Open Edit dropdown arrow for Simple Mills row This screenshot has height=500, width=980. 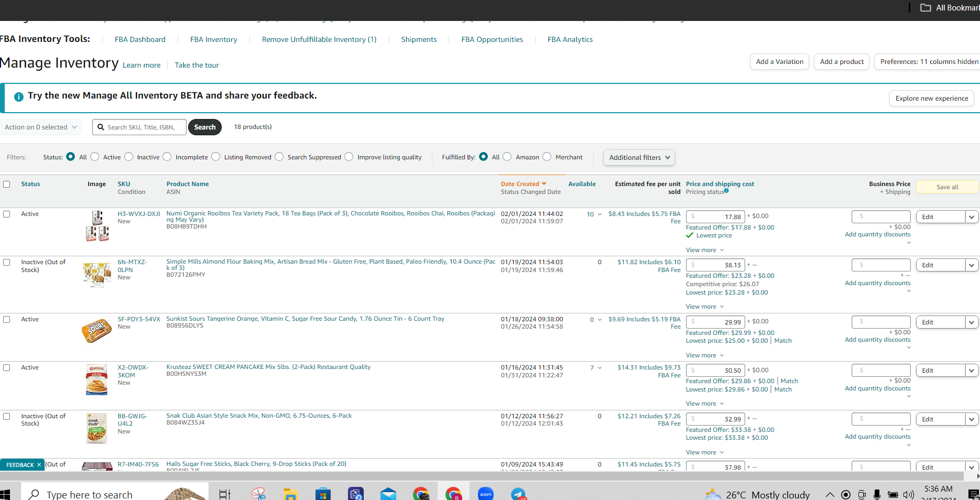[972, 265]
